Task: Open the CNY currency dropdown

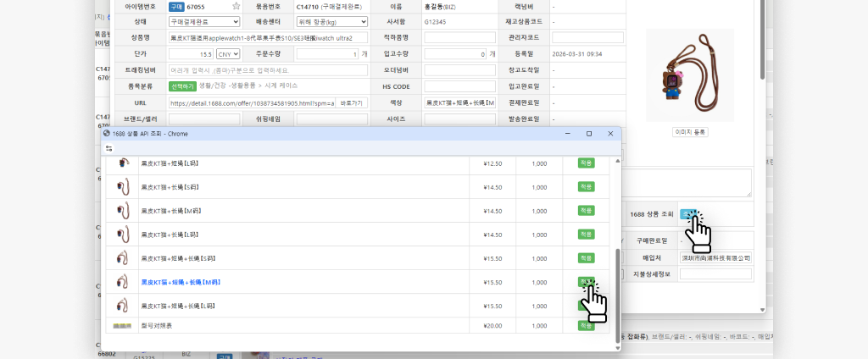Action: [x=228, y=54]
